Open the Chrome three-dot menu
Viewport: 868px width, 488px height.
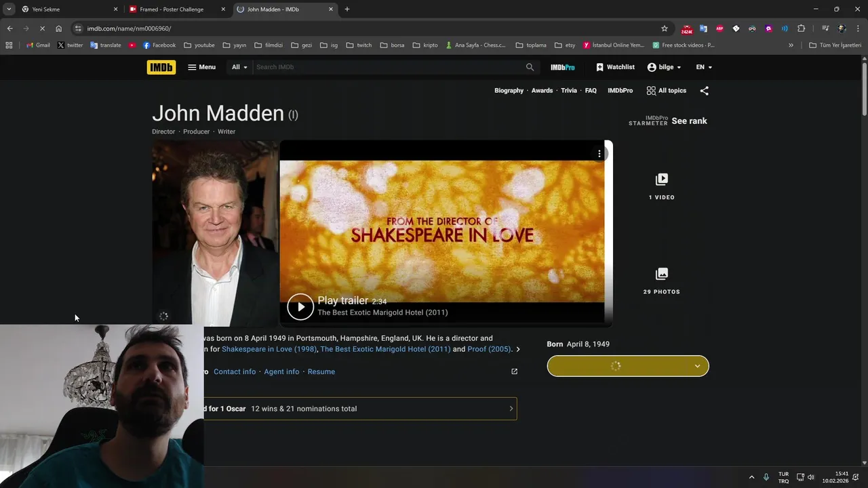(x=859, y=28)
